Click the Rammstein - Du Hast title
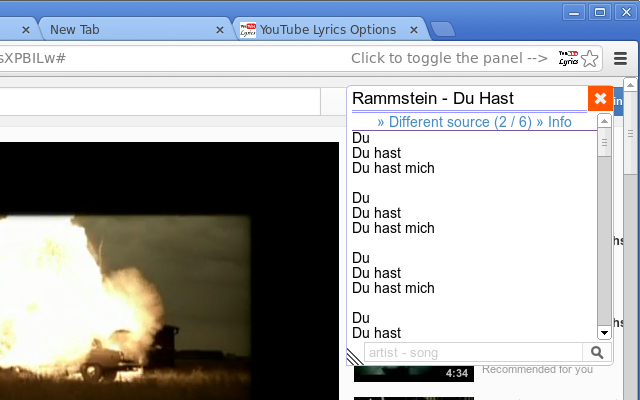The height and width of the screenshot is (400, 640). 433,98
